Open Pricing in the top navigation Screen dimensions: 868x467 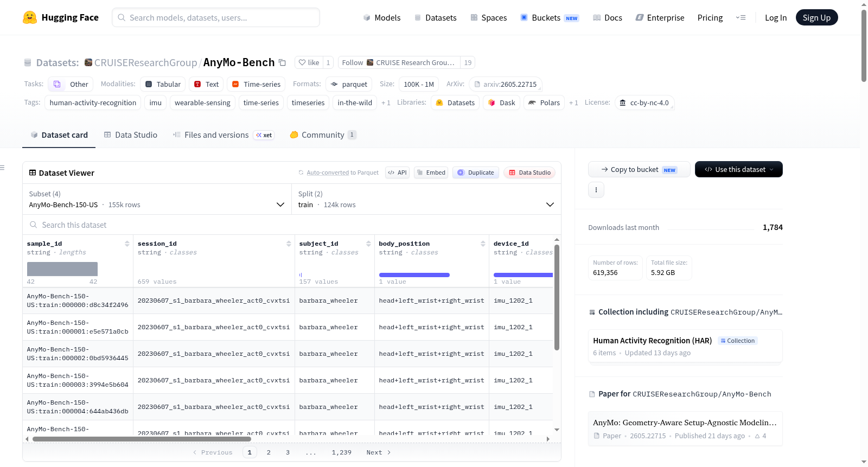710,17
